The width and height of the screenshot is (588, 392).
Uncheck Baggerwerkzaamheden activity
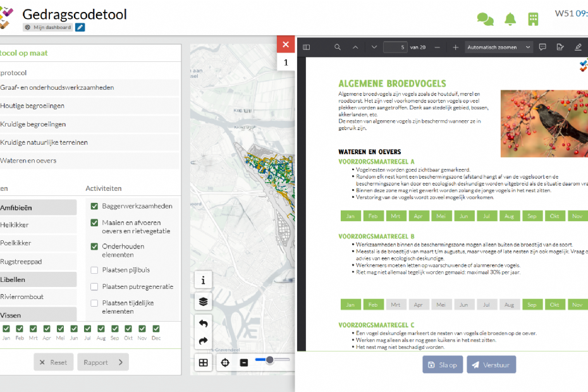94,206
